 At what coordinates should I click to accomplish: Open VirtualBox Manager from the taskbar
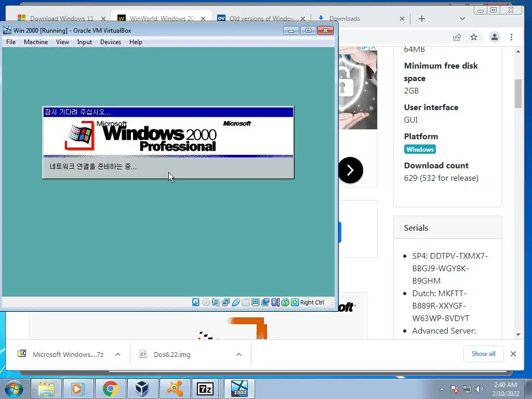(x=142, y=389)
